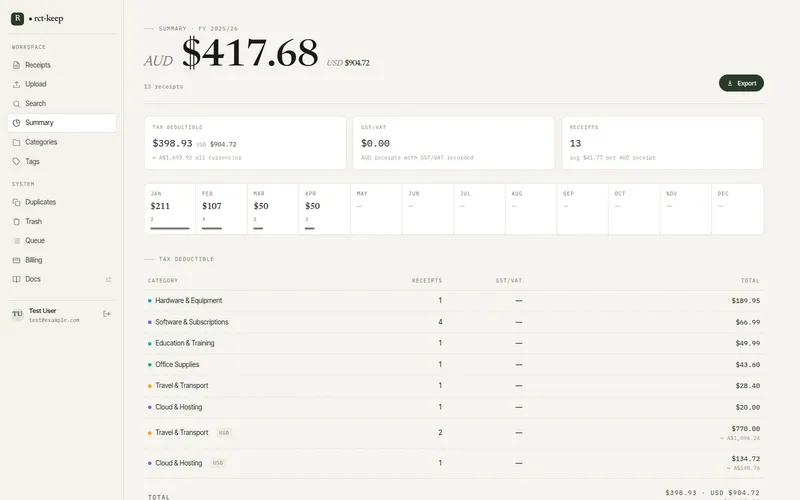Click the Duplicates copy icon
This screenshot has height=500, width=800.
tap(16, 202)
